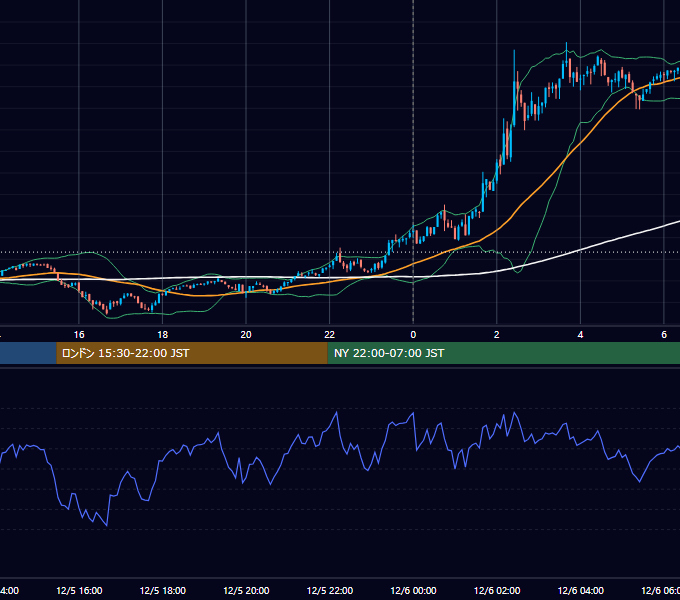Click the 12/5 16:00 time label
Screen dimensions: 680x600
click(79, 590)
